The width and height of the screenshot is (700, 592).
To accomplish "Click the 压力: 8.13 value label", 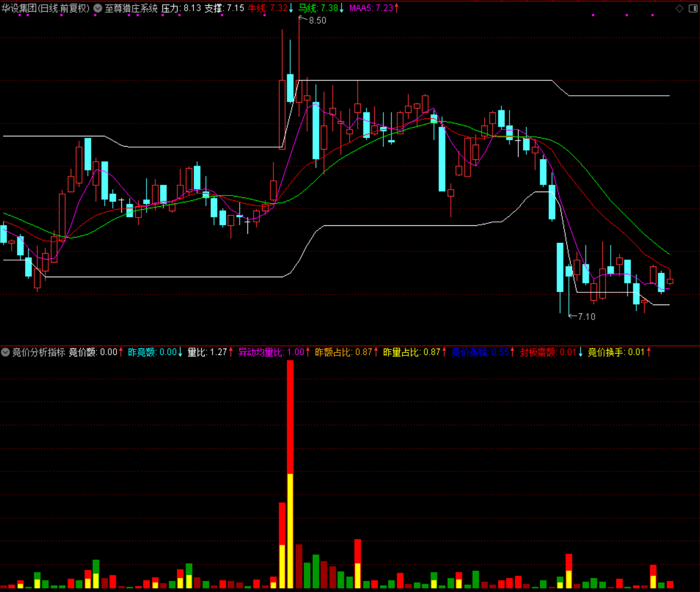I will pos(181,8).
